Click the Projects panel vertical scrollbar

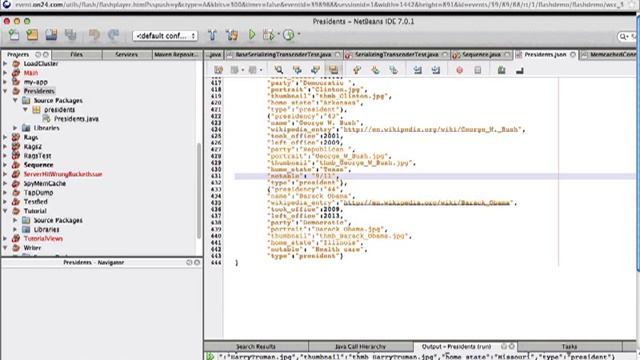(199, 191)
